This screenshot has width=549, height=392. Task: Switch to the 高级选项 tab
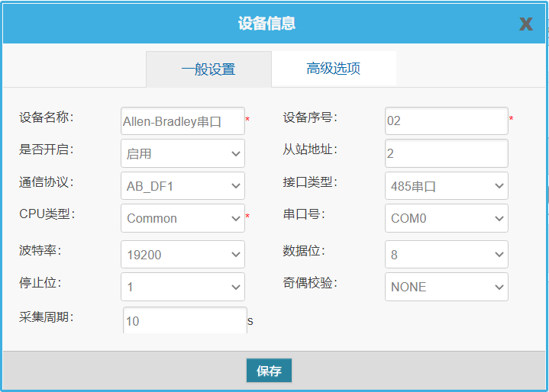tap(334, 69)
